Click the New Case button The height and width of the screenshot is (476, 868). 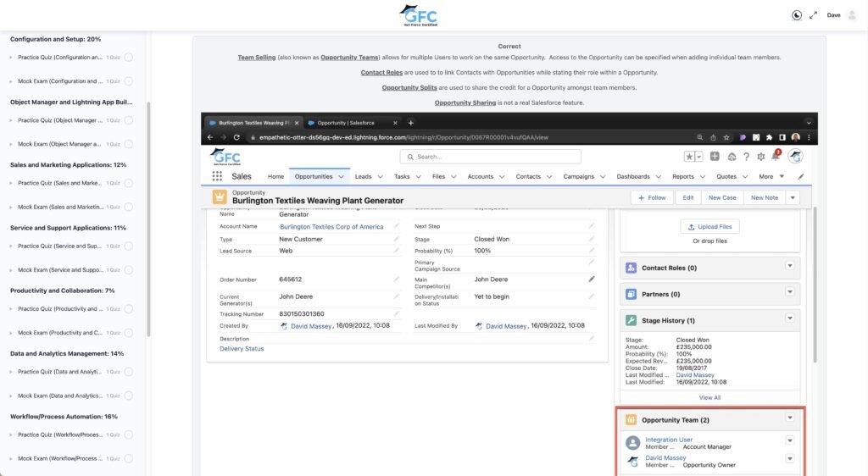[722, 197]
